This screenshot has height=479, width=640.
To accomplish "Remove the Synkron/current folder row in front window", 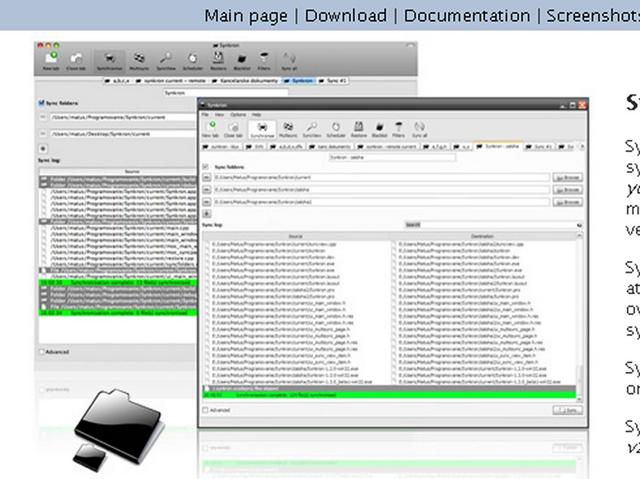I will [x=207, y=177].
